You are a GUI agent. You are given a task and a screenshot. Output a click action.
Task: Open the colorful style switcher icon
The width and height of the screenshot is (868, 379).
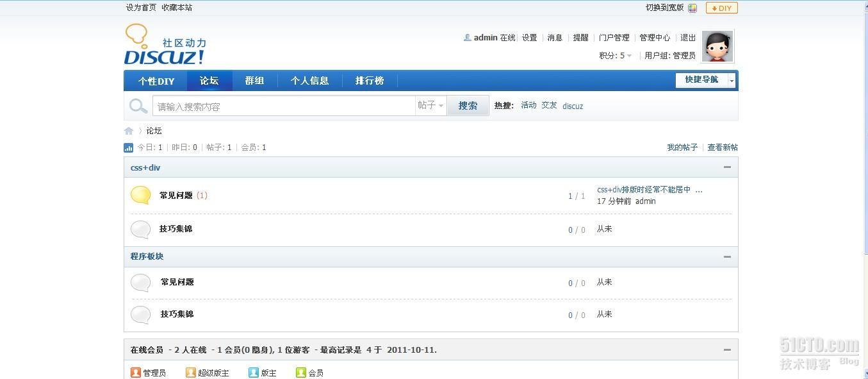692,8
